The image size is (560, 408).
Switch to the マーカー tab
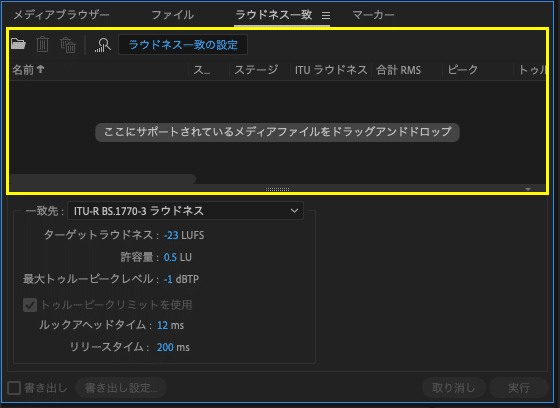pyautogui.click(x=373, y=15)
